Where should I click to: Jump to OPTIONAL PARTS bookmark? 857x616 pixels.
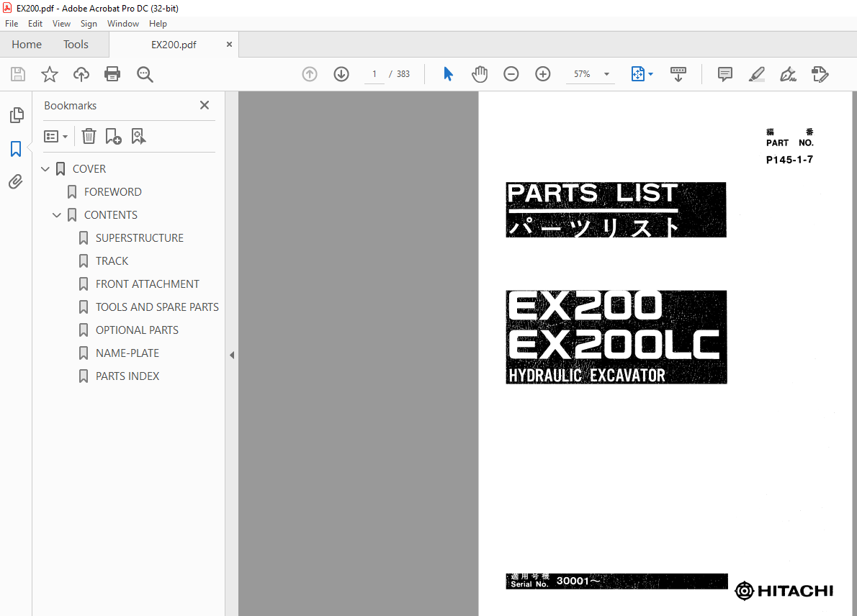(137, 330)
